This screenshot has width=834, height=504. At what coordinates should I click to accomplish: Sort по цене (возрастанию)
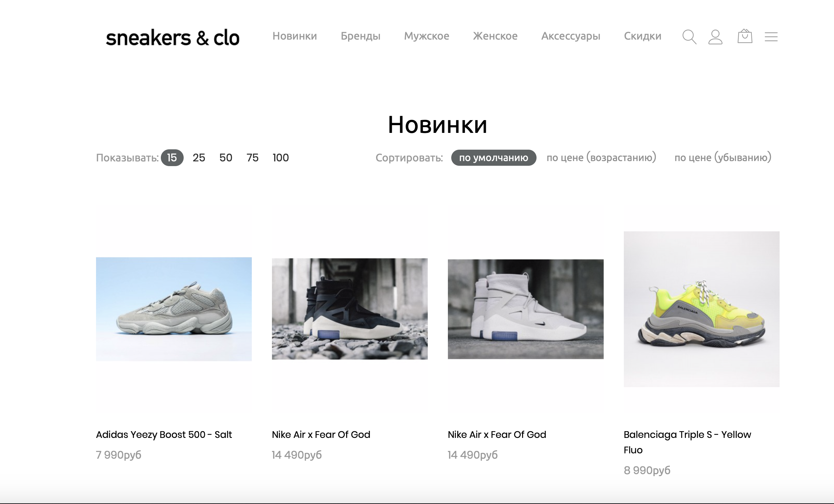(601, 157)
